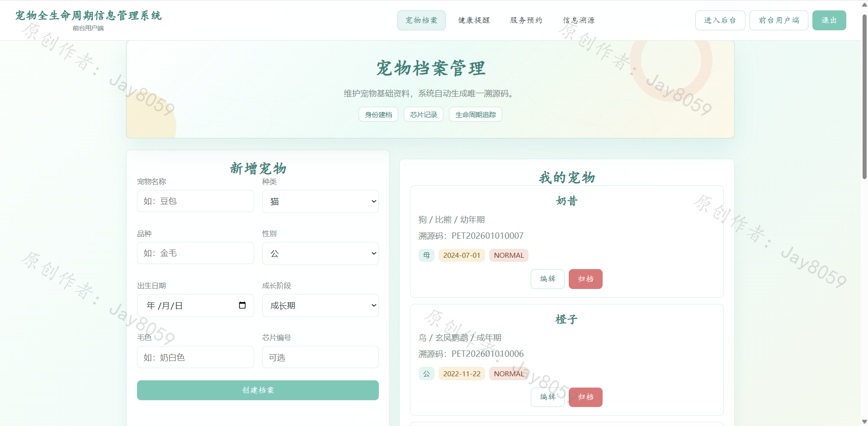Open the 成长阶段 dropdown showing 成长期

pyautogui.click(x=320, y=305)
